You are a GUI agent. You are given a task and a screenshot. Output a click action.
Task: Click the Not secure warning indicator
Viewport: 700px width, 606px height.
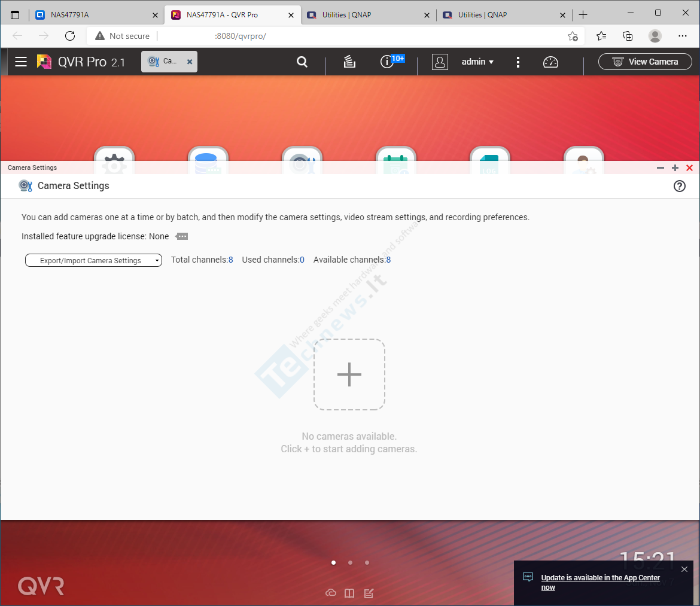[x=122, y=36]
